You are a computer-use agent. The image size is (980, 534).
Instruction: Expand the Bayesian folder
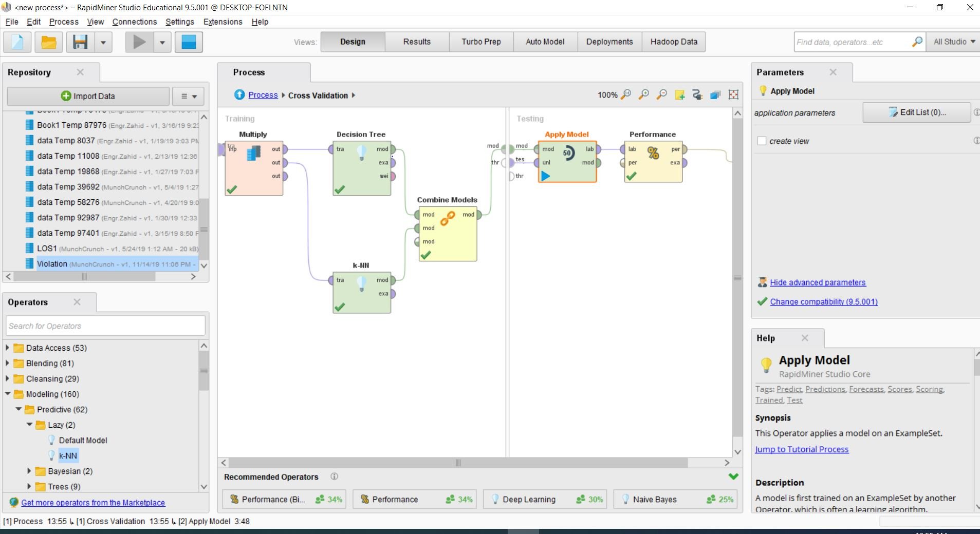(29, 471)
